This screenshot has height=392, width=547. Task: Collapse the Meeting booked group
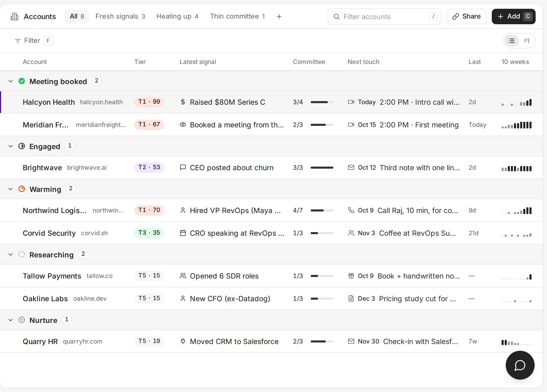(11, 81)
